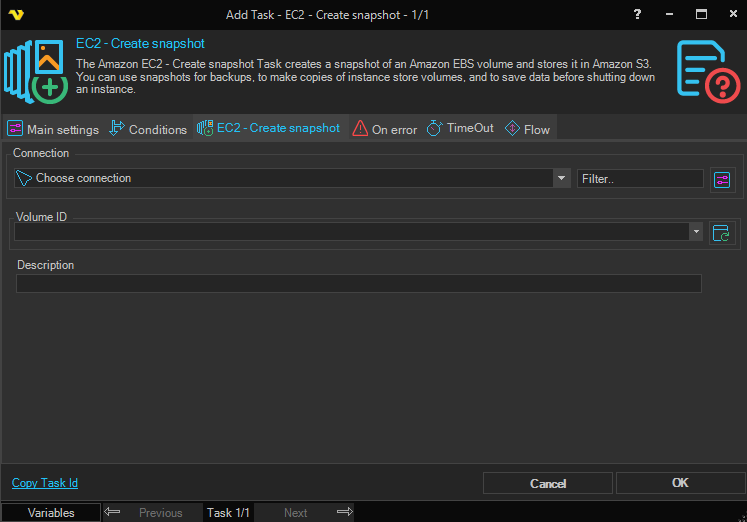
Task: Click the right arrow icon beside Next
Action: [x=345, y=512]
